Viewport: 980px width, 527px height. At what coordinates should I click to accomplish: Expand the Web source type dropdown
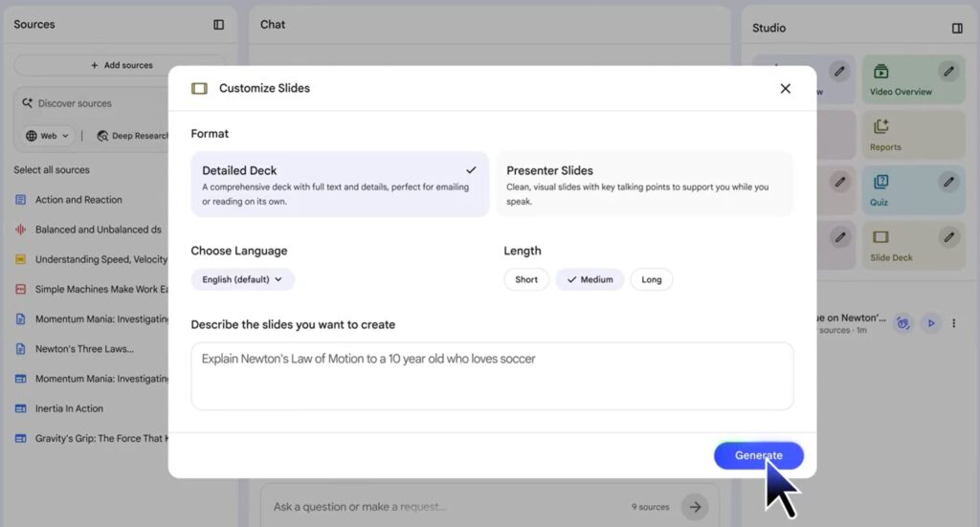[49, 136]
